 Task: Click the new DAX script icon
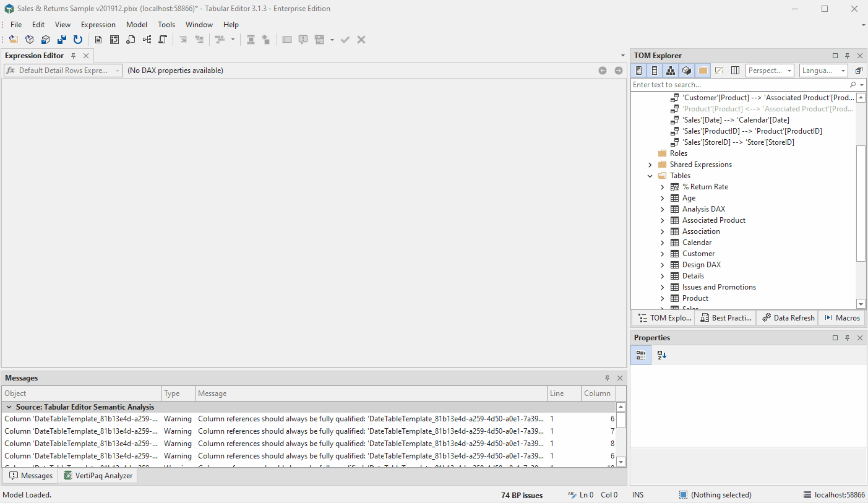click(131, 40)
